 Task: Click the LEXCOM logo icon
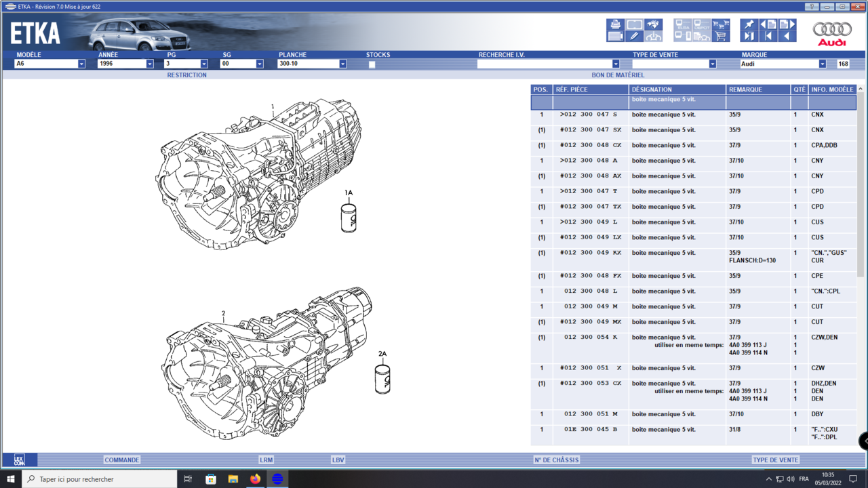(19, 460)
